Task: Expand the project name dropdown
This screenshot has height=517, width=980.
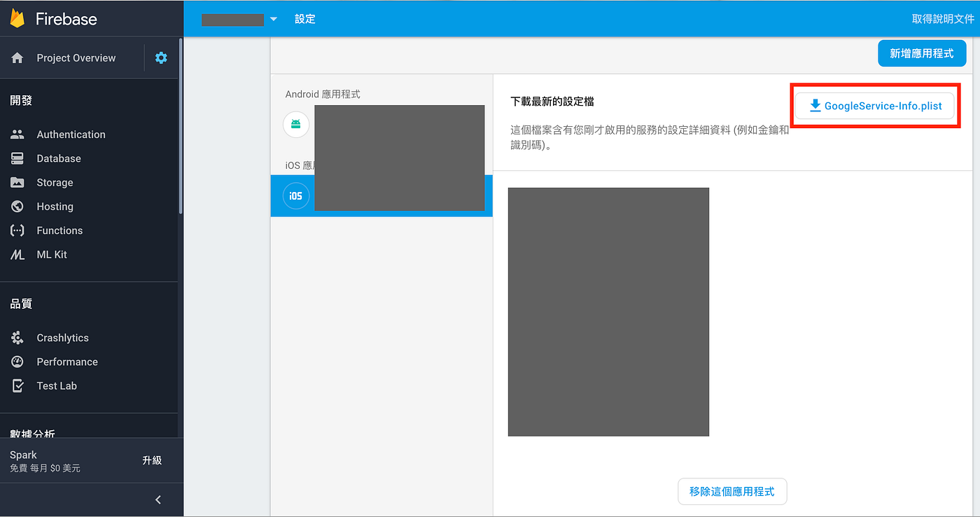Action: coord(273,19)
